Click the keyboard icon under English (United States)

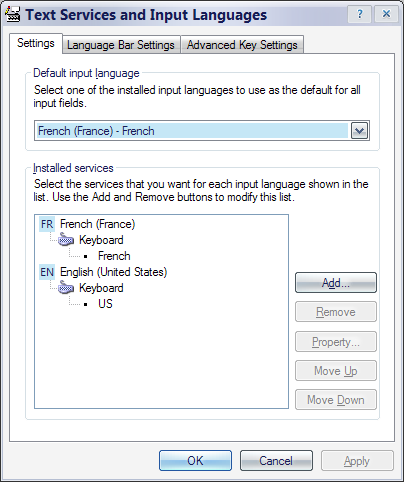66,288
